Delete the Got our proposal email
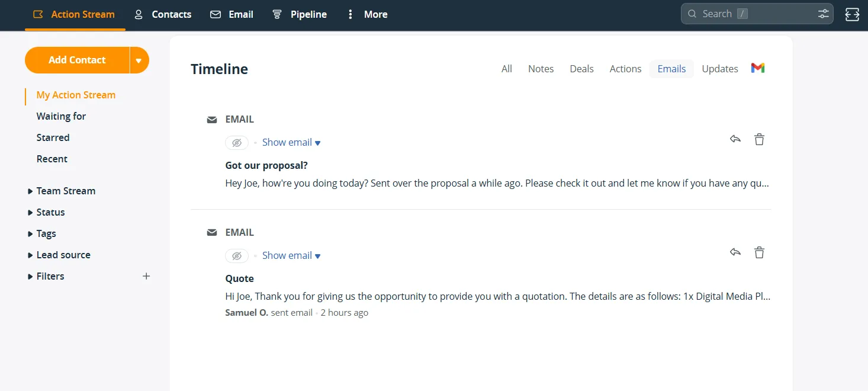The height and width of the screenshot is (391, 868). [x=759, y=139]
